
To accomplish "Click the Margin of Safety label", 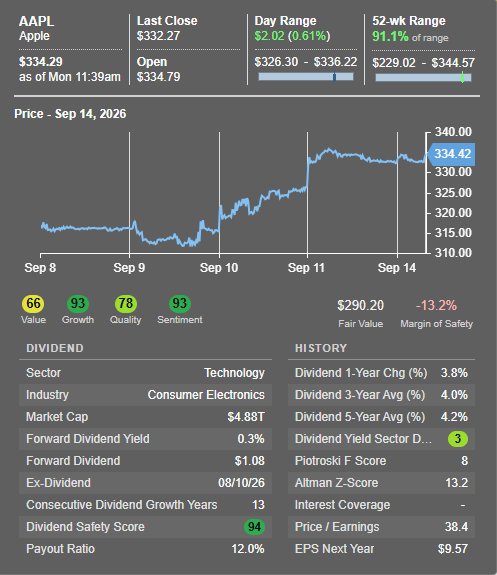I will 436,324.
